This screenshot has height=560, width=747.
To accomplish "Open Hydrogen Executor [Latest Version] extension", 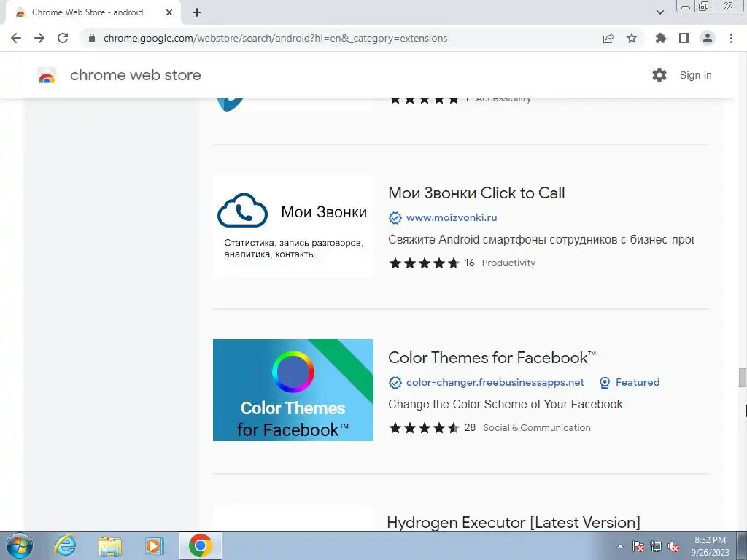I will coord(514,522).
